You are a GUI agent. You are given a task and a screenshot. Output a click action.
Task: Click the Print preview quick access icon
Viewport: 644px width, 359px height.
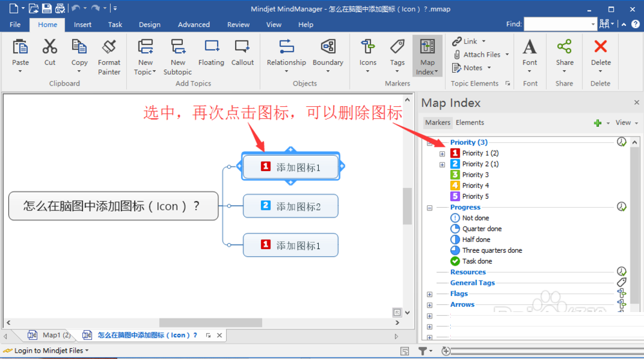(x=60, y=8)
